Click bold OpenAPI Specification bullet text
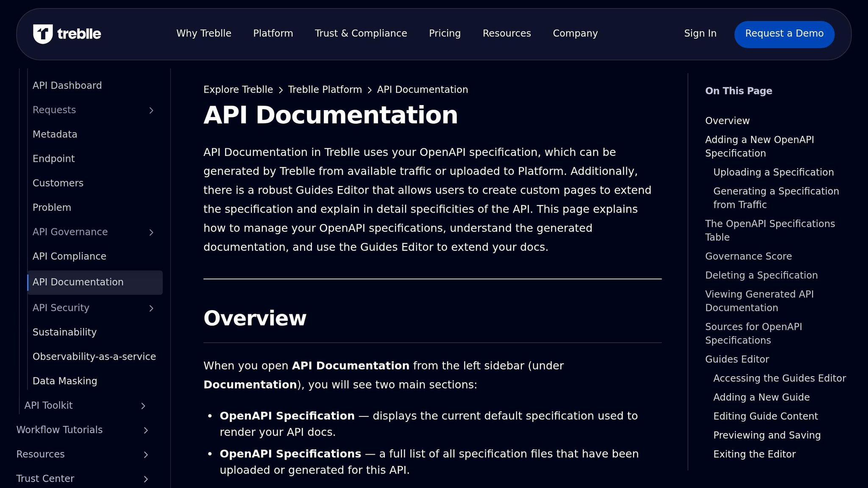This screenshot has width=868, height=488. tap(287, 416)
